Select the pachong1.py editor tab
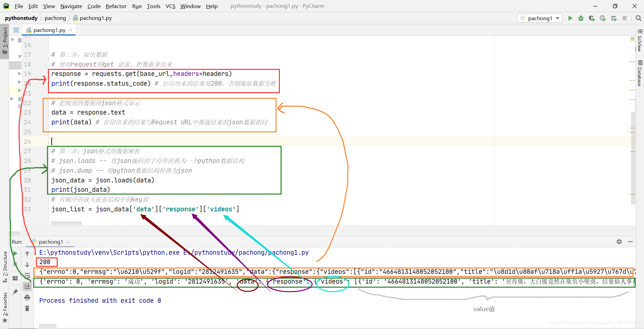 point(49,30)
